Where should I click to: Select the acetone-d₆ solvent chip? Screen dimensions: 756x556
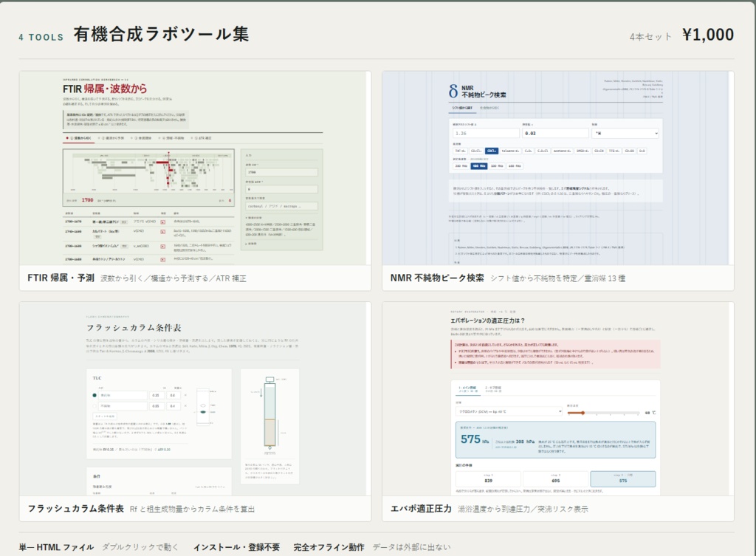click(x=562, y=151)
